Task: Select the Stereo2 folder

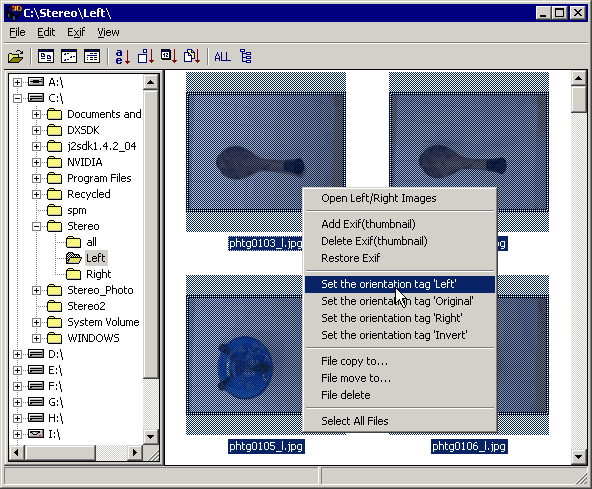Action: (86, 306)
